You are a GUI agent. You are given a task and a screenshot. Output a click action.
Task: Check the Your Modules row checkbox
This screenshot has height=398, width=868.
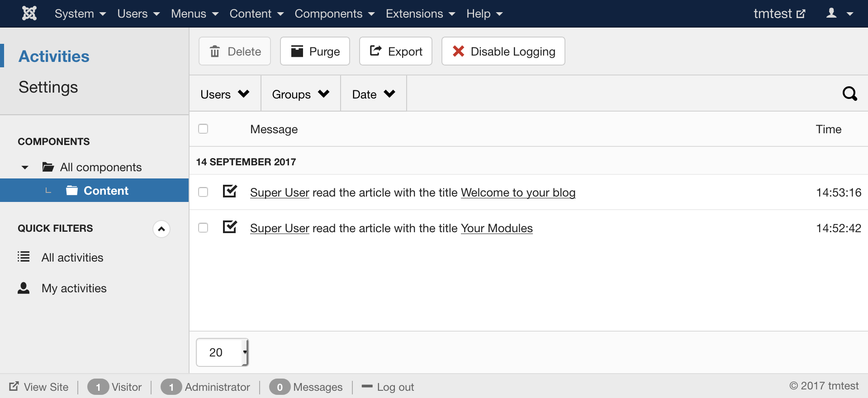click(203, 228)
